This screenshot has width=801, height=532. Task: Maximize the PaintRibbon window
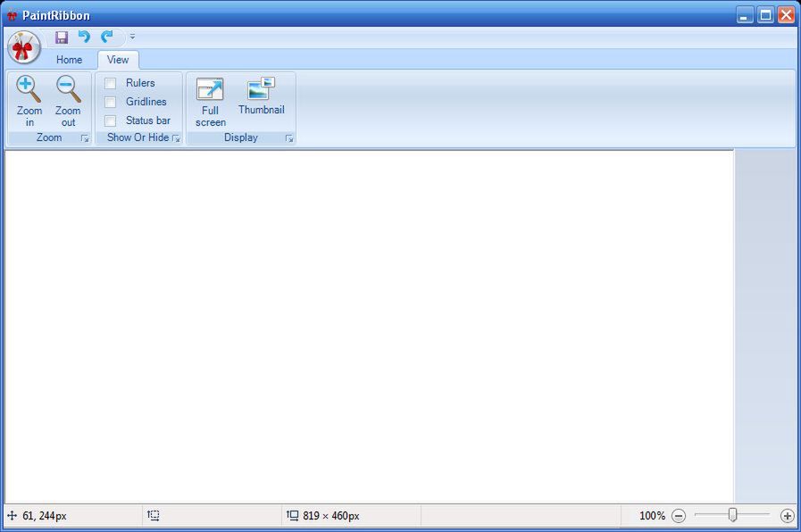[x=765, y=15]
